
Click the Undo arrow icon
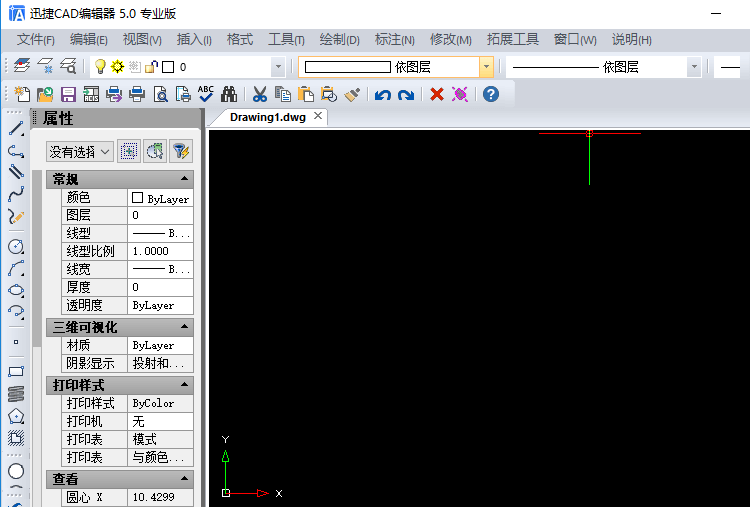(x=383, y=94)
